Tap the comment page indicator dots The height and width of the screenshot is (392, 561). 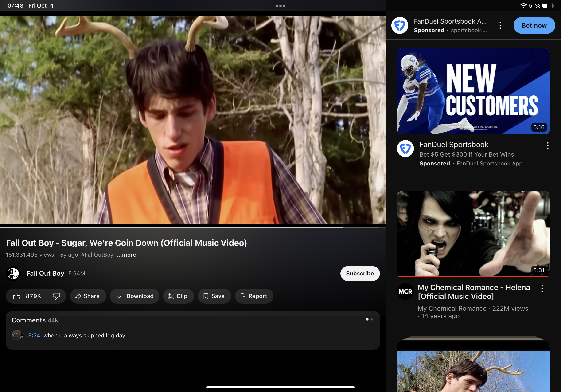(370, 319)
